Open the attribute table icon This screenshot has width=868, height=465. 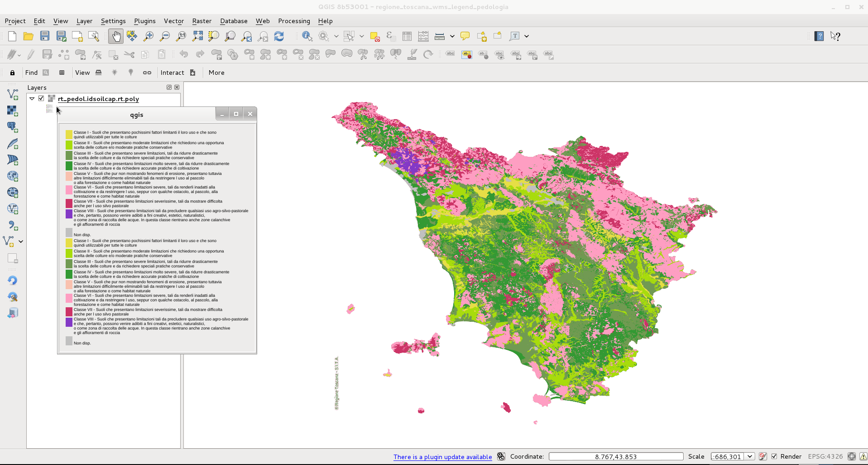[407, 36]
